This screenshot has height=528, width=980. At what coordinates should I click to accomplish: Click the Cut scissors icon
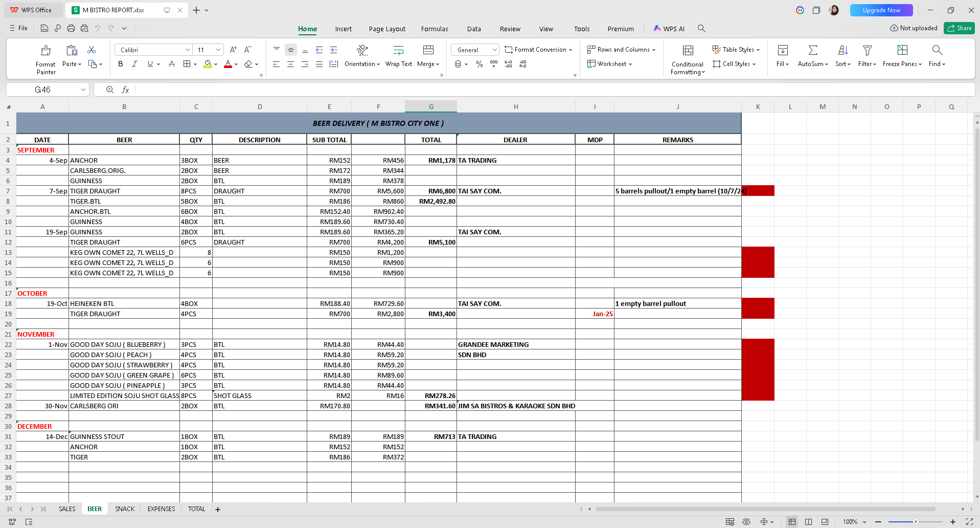tap(92, 50)
